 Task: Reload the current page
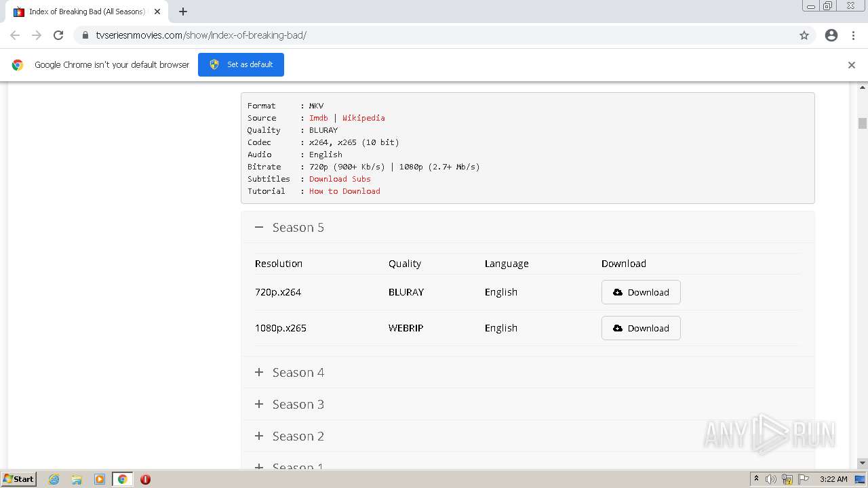click(58, 35)
